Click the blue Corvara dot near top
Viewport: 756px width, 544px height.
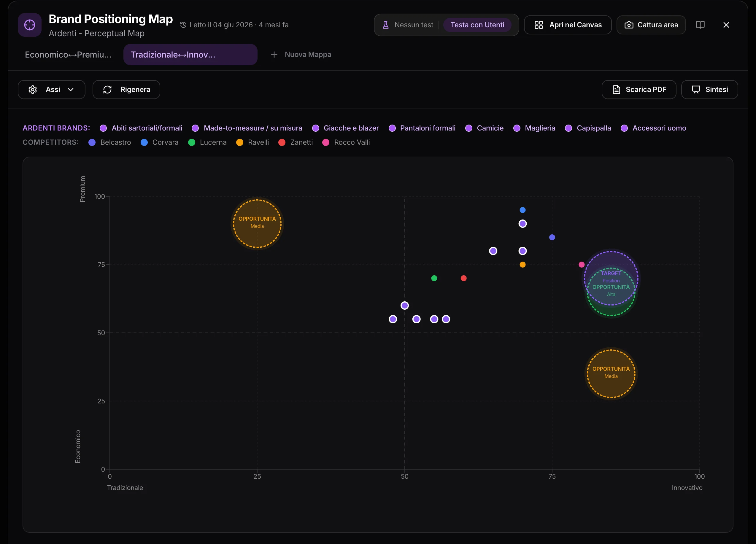point(522,210)
